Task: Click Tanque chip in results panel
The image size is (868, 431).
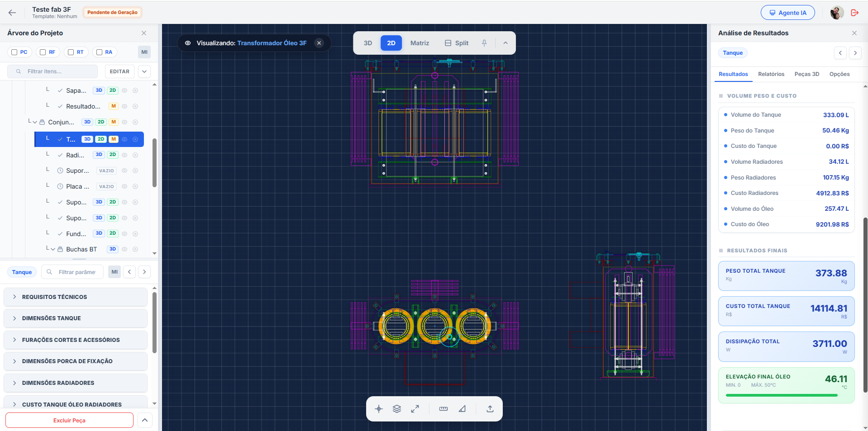Action: click(733, 53)
